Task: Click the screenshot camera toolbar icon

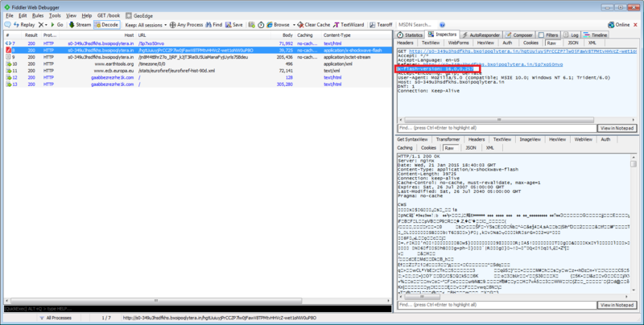Action: 251,25
